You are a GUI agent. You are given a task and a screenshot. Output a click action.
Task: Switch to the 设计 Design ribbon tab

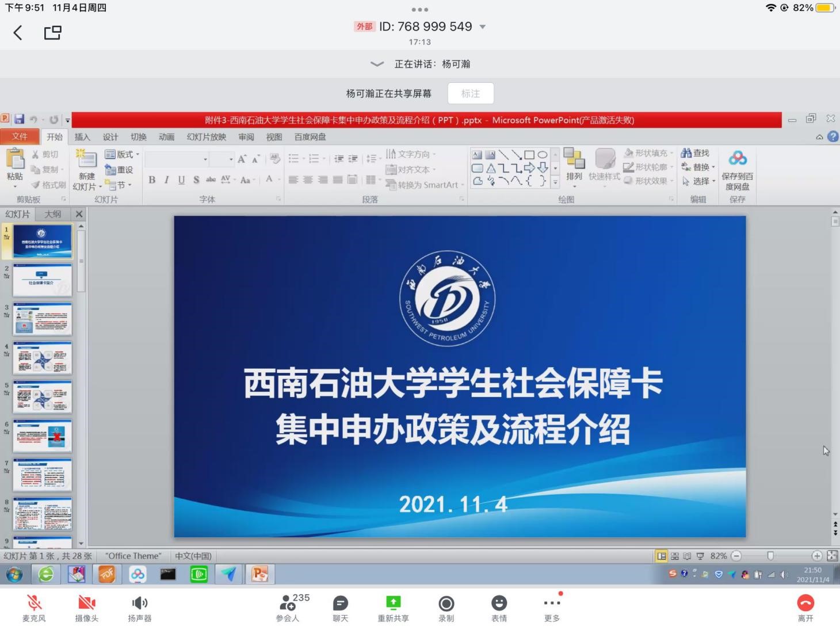click(x=110, y=137)
